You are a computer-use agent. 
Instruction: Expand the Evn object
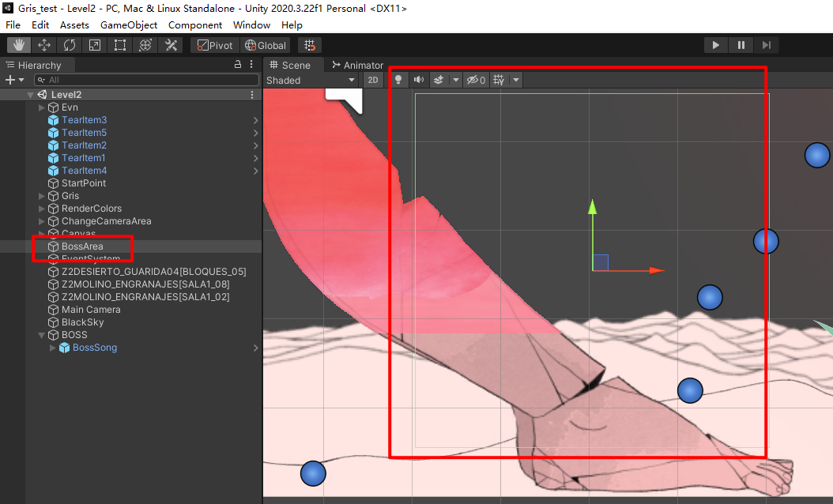pos(41,107)
